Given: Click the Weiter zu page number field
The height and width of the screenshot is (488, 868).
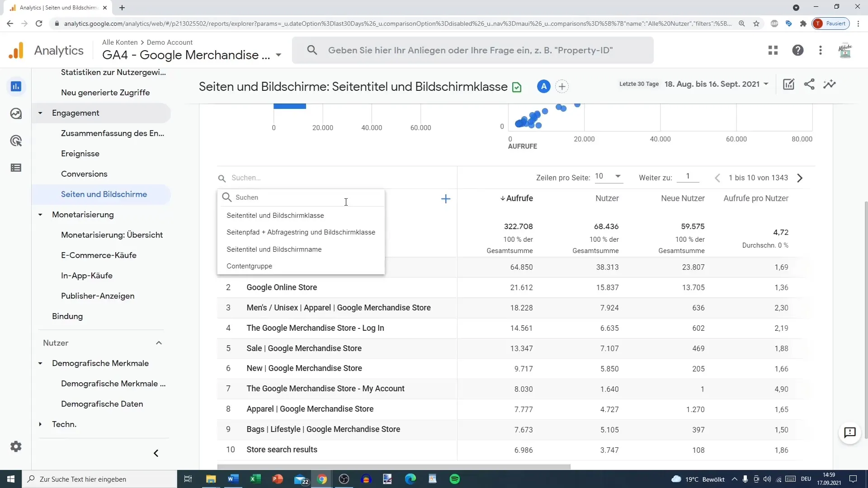Looking at the screenshot, I should (688, 177).
